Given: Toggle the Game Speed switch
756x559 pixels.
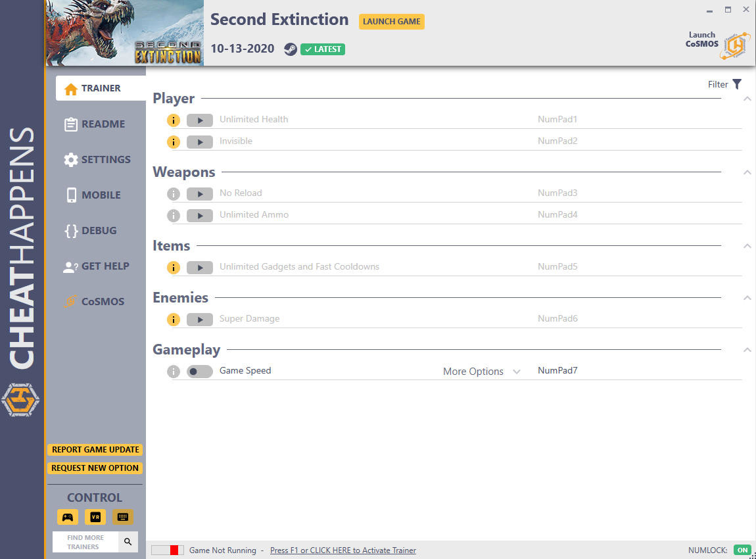Looking at the screenshot, I should pyautogui.click(x=200, y=372).
